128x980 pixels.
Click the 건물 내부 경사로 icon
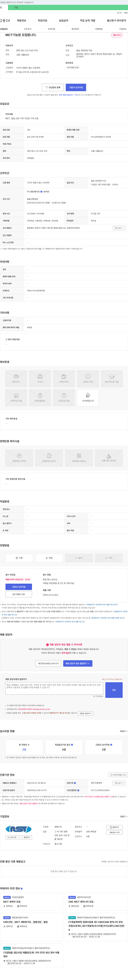[109, 458]
